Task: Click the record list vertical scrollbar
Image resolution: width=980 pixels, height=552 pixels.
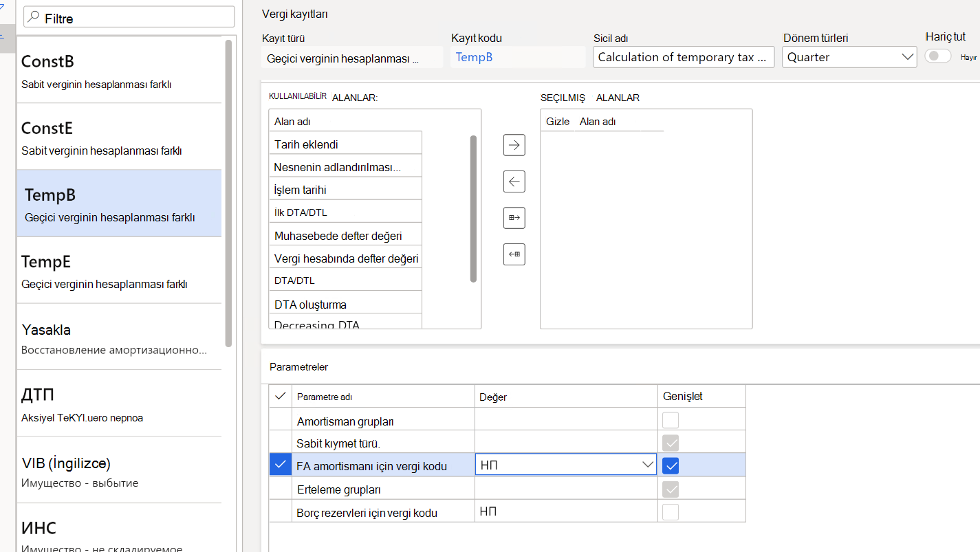Action: [228, 192]
